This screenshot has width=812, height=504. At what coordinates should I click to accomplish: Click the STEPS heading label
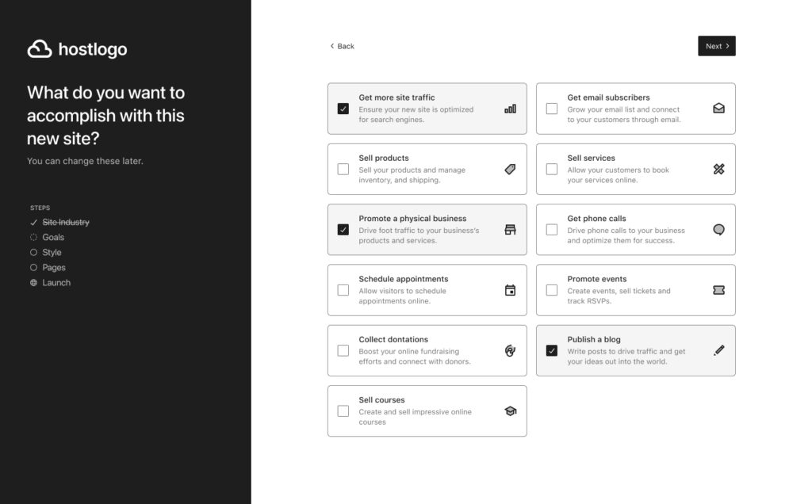[40, 208]
